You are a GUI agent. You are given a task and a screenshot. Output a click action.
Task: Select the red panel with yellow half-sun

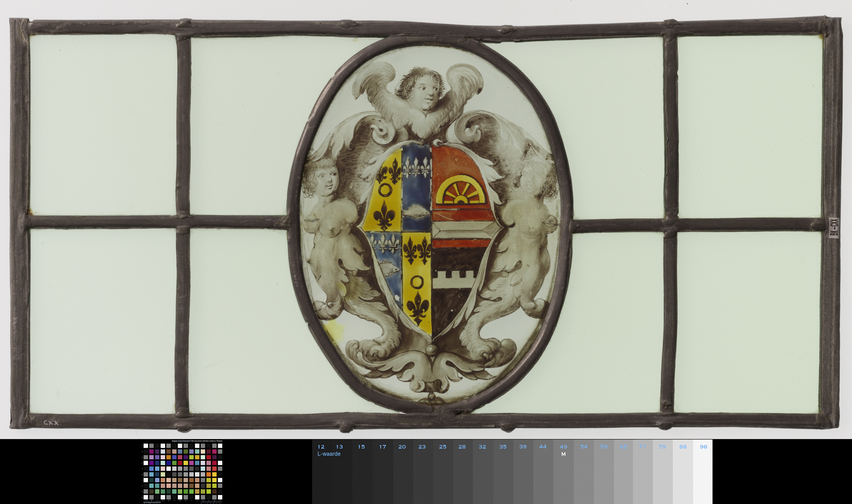coord(462,197)
